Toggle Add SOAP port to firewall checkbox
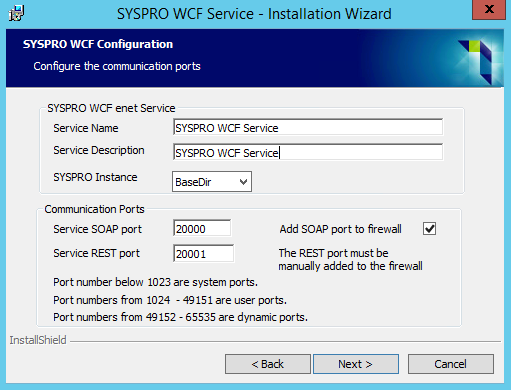 click(429, 229)
